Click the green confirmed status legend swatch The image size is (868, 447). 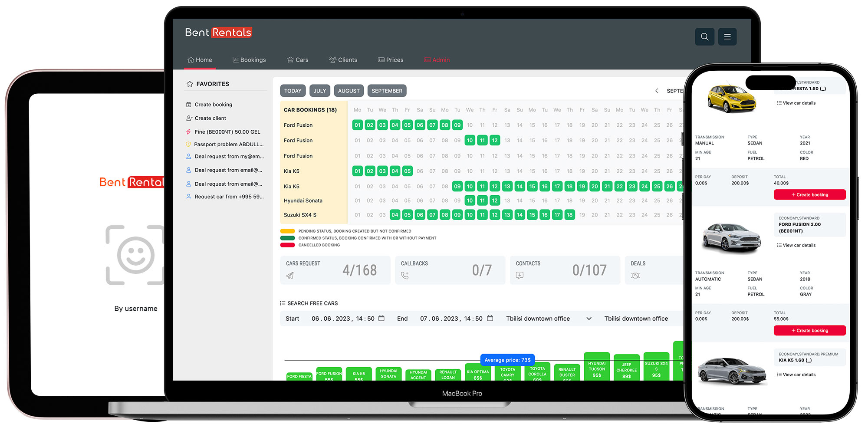[x=287, y=238]
